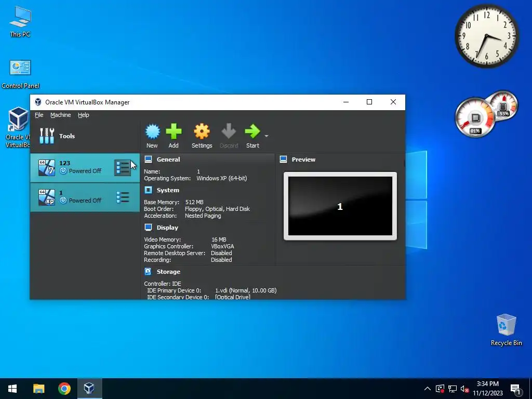Image resolution: width=532 pixels, height=399 pixels.
Task: Click the Display section header
Action: [x=167, y=228]
